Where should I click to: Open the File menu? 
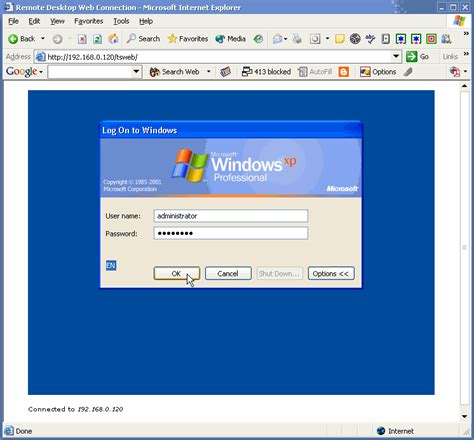[13, 21]
